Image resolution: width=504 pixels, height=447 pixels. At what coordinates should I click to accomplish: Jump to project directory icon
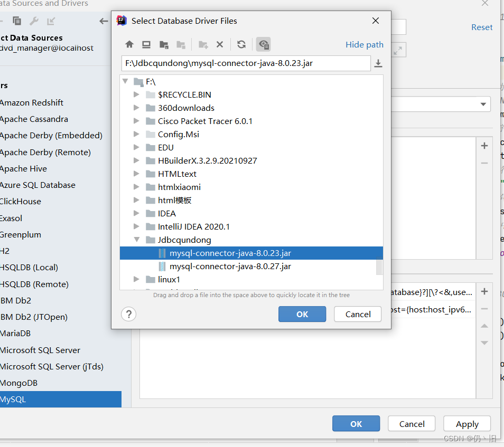pos(164,44)
